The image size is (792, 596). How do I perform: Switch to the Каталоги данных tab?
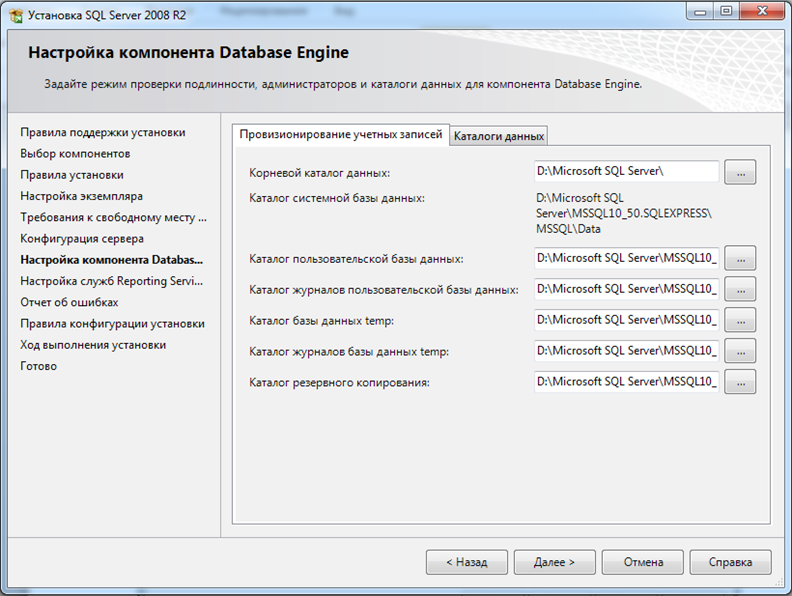[499, 136]
